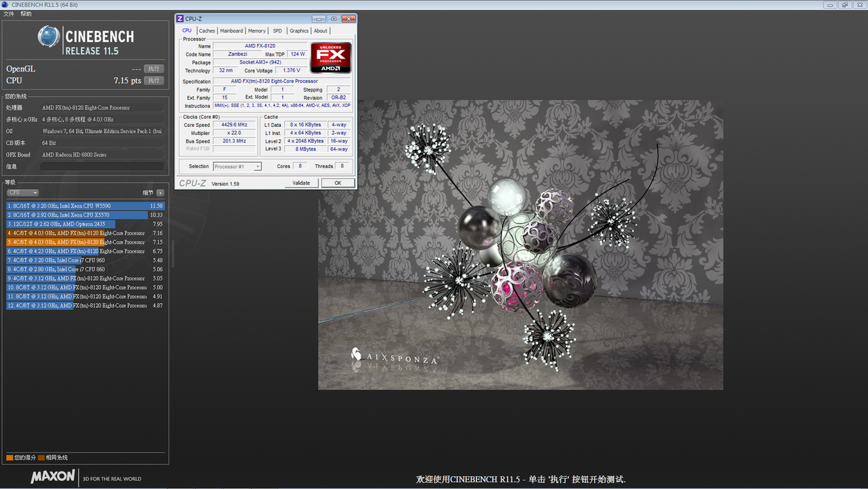Select the Intel Core i7 CPU 860 row
Image resolution: width=868 pixels, height=489 pixels.
pos(86,269)
